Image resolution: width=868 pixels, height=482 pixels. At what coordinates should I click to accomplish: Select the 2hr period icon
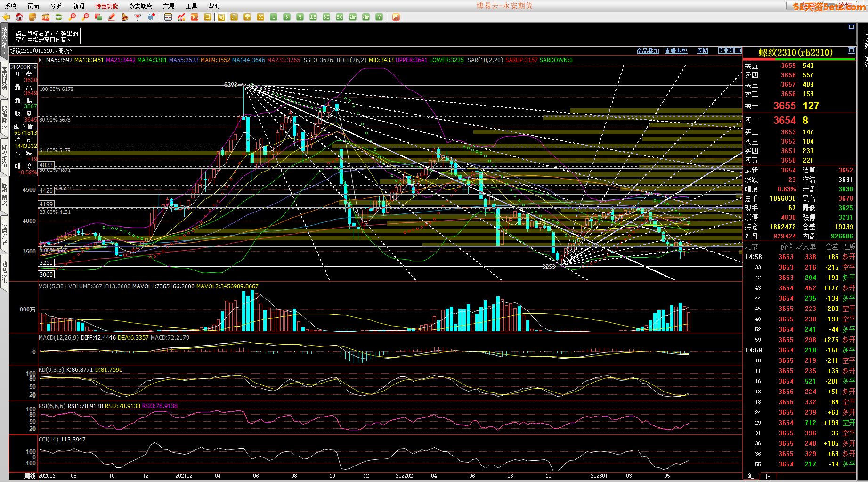[x=353, y=17]
